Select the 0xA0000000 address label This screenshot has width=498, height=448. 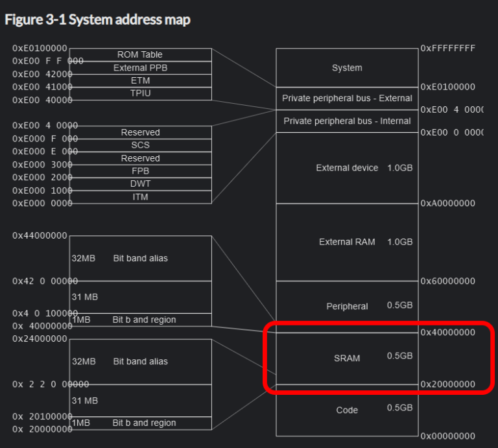447,203
